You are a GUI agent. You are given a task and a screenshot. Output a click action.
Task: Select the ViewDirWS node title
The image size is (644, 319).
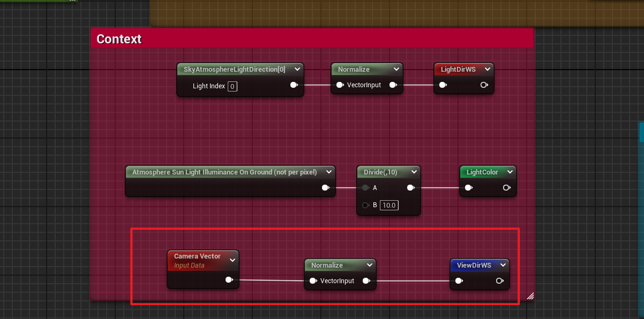pos(474,265)
